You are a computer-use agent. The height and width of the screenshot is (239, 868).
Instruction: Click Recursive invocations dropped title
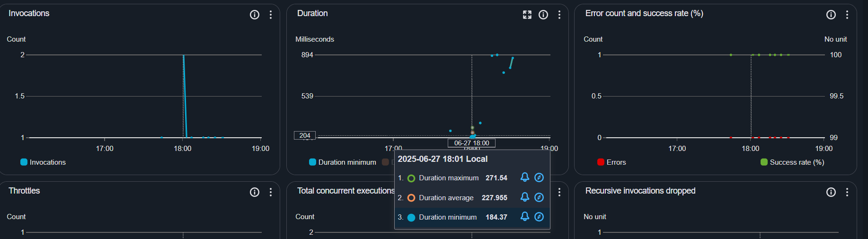point(640,191)
